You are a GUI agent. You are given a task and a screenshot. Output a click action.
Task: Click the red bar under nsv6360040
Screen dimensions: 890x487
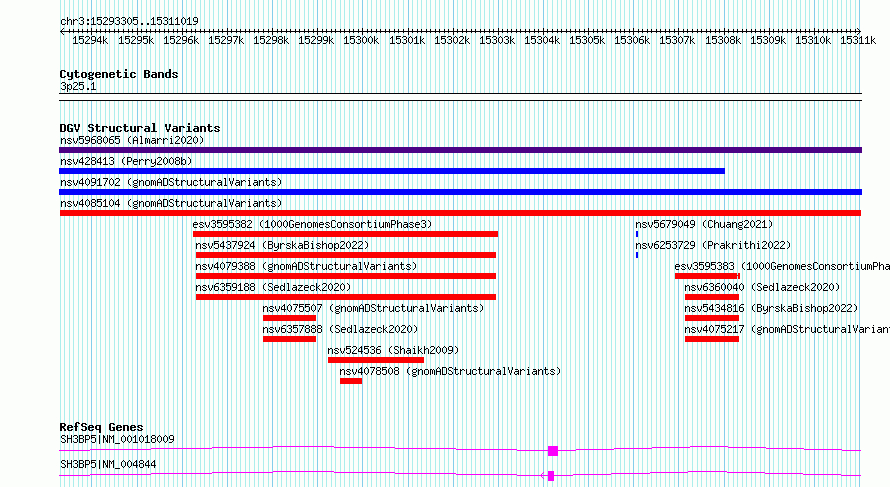pyautogui.click(x=712, y=297)
